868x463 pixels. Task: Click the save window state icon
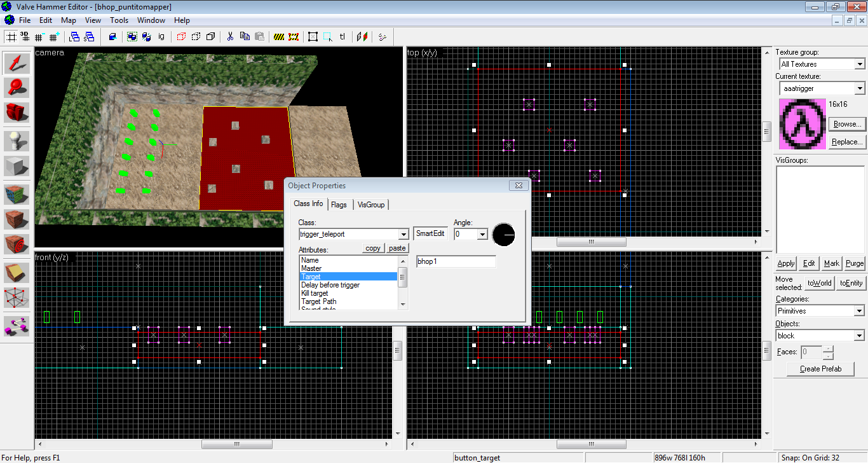[88, 37]
